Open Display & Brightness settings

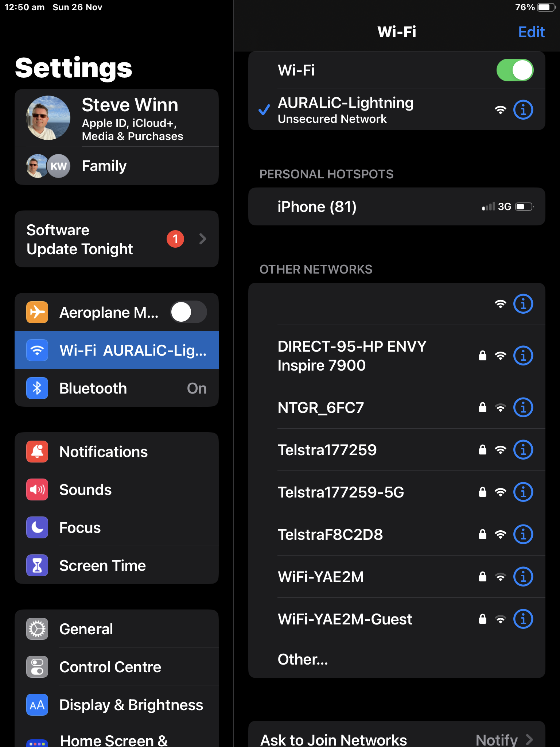tap(117, 704)
